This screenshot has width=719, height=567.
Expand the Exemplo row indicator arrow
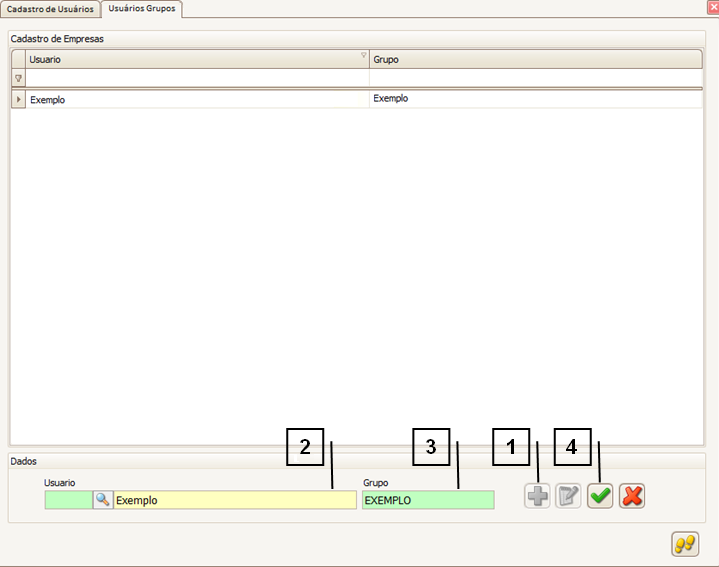click(x=18, y=99)
